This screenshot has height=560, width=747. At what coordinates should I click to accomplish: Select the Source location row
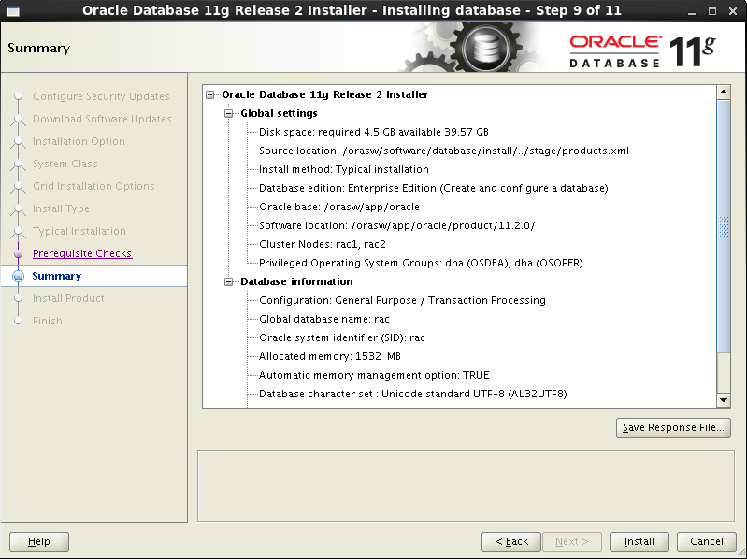coord(443,151)
